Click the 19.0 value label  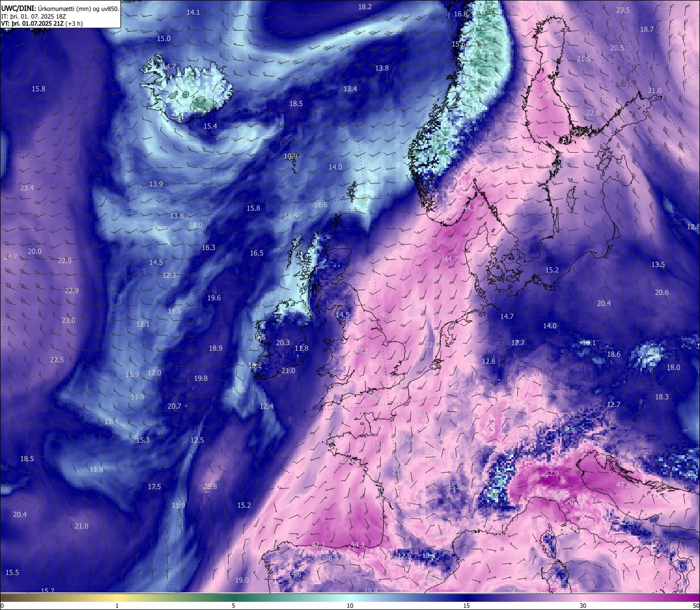click(x=242, y=580)
